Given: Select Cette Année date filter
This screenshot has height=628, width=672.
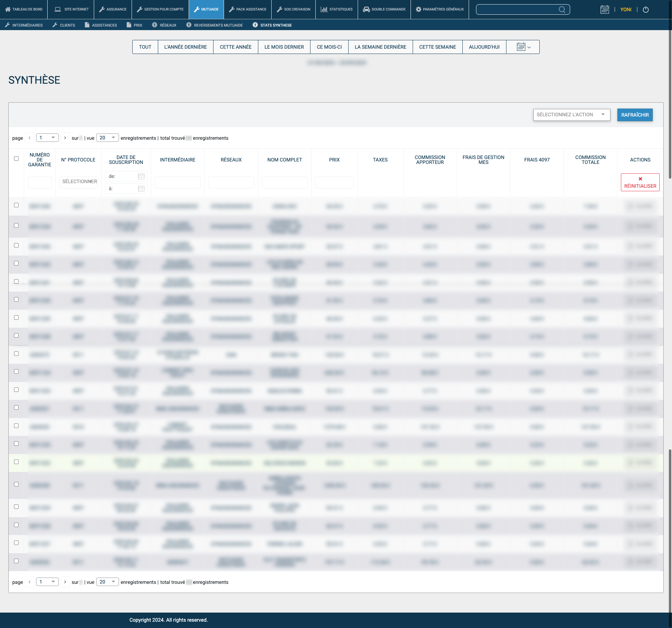Looking at the screenshot, I should [x=235, y=47].
